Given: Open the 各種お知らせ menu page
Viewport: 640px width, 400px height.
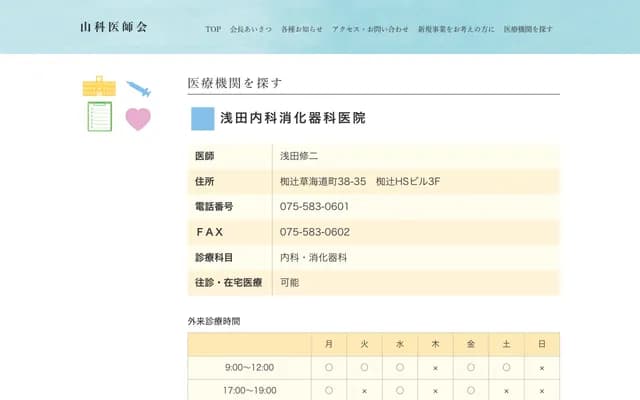Looking at the screenshot, I should point(302,29).
